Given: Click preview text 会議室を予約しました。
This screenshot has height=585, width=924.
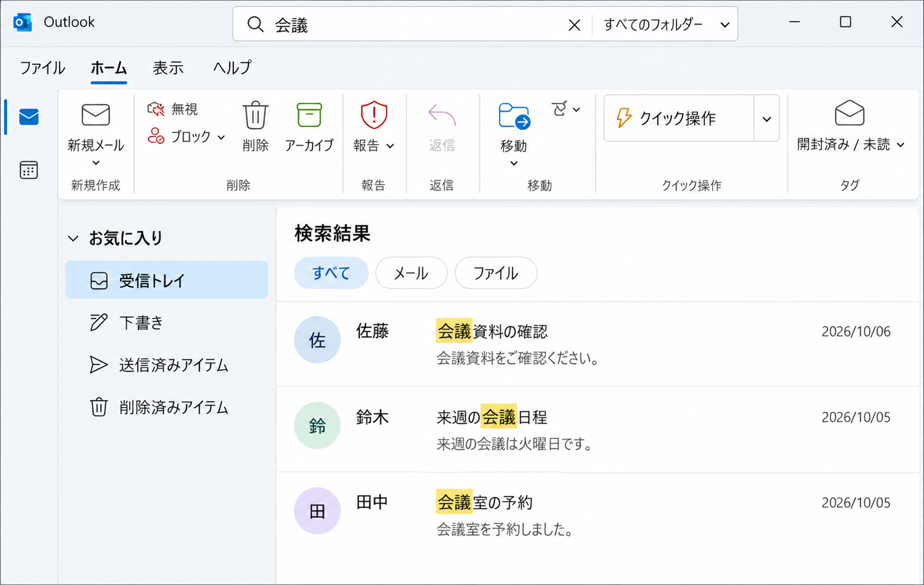Looking at the screenshot, I should click(x=505, y=530).
